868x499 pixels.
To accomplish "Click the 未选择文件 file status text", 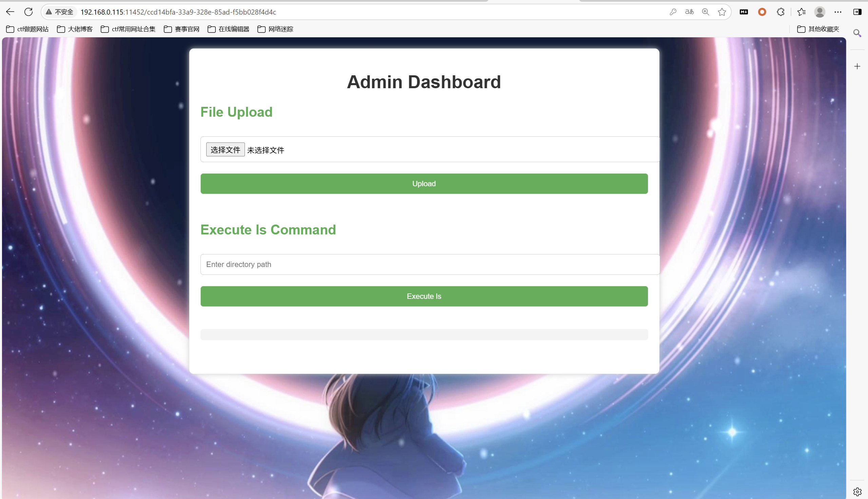I will (x=266, y=150).
